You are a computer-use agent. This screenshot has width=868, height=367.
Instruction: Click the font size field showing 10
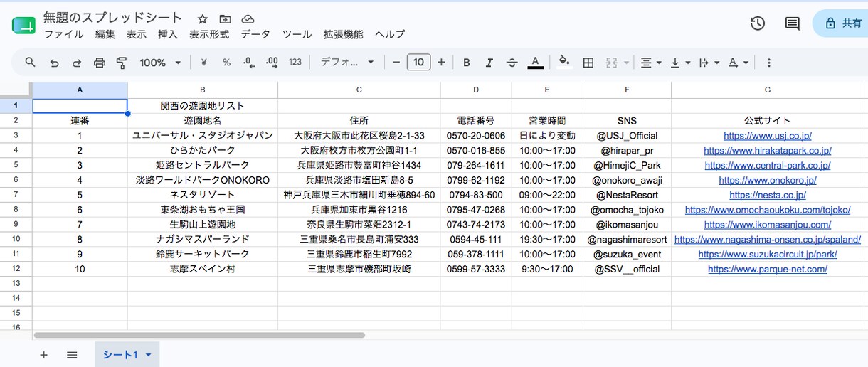418,63
